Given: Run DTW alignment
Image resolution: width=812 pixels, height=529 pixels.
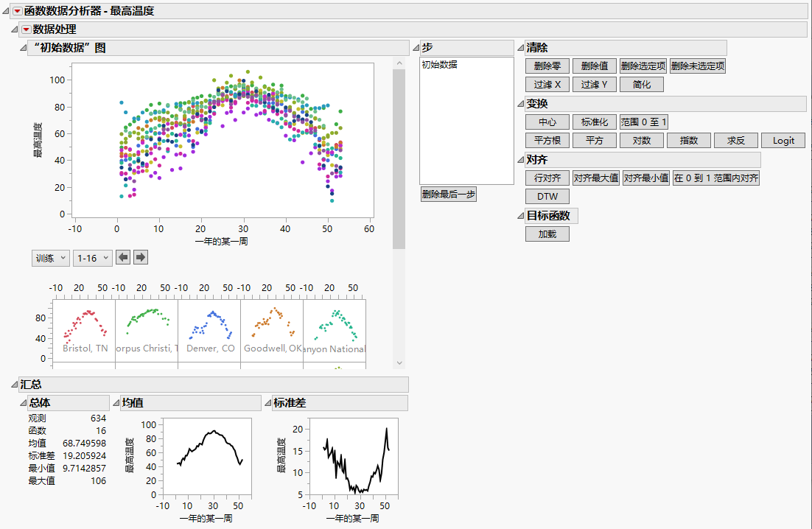Looking at the screenshot, I should 547,197.
